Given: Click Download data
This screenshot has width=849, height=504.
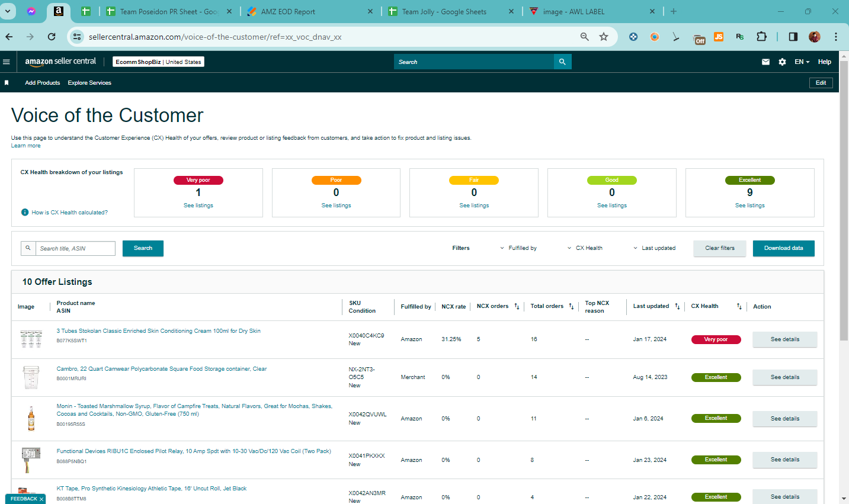Looking at the screenshot, I should click(x=784, y=248).
